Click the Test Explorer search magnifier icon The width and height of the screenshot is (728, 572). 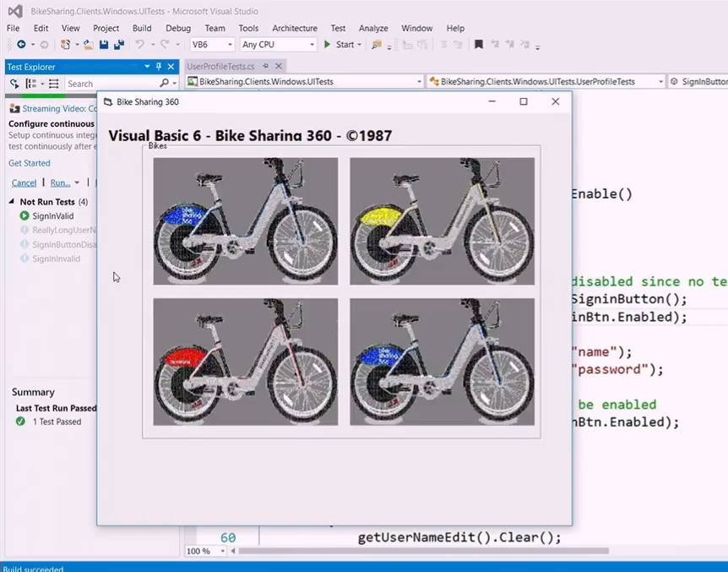[x=164, y=84]
